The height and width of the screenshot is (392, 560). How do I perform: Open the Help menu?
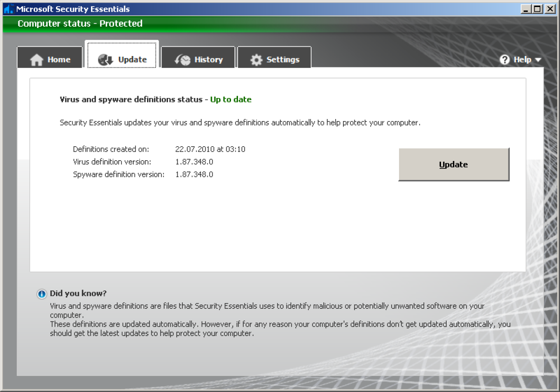click(x=521, y=59)
